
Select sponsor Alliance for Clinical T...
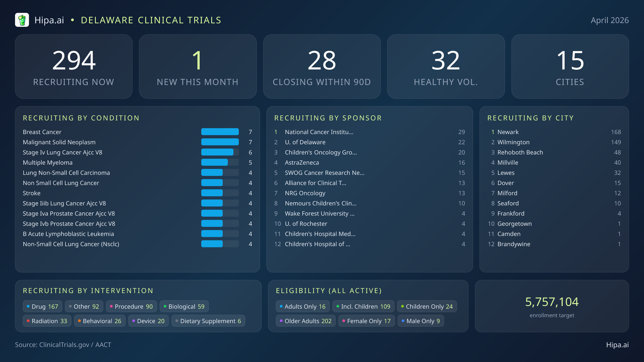369,183
